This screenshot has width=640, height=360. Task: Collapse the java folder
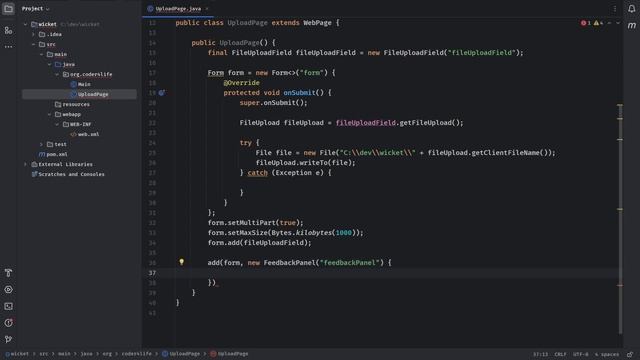pos(50,64)
